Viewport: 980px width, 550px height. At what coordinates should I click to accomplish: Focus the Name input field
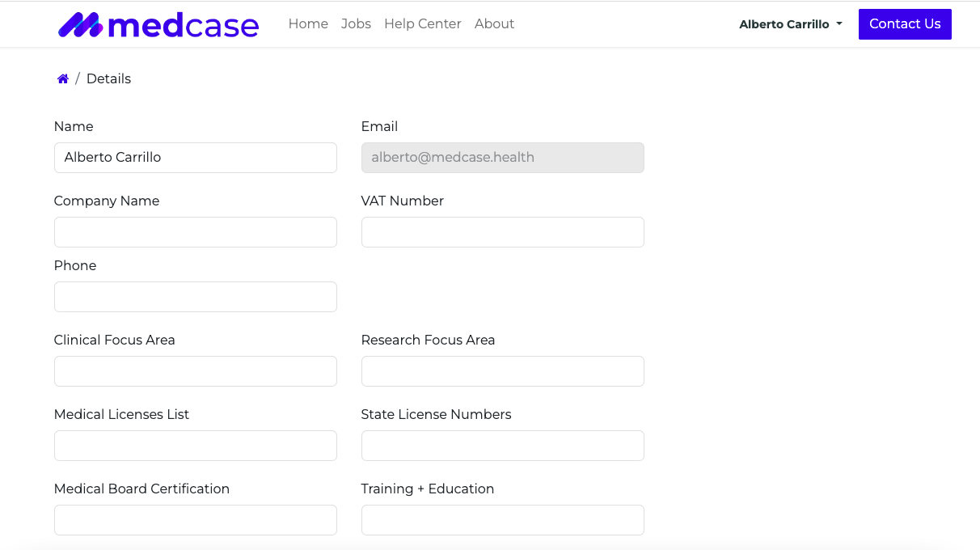[x=196, y=158]
